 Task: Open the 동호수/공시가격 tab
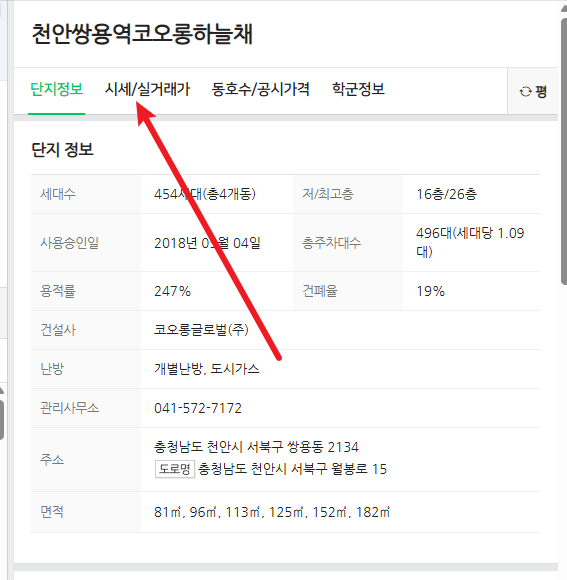[260, 90]
